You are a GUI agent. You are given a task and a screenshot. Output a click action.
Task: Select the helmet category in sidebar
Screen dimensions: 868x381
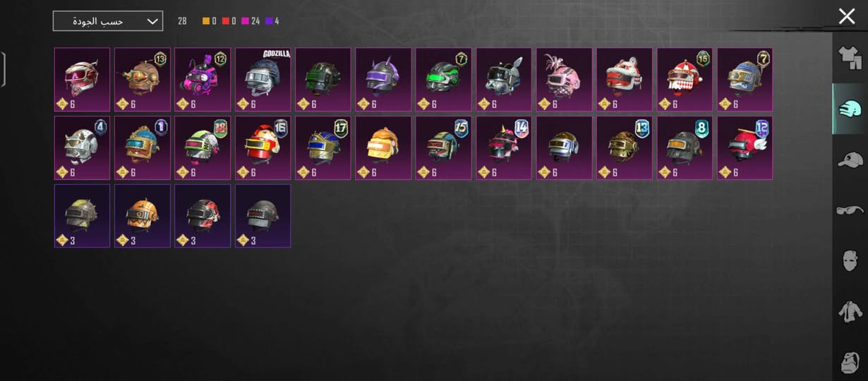point(850,109)
